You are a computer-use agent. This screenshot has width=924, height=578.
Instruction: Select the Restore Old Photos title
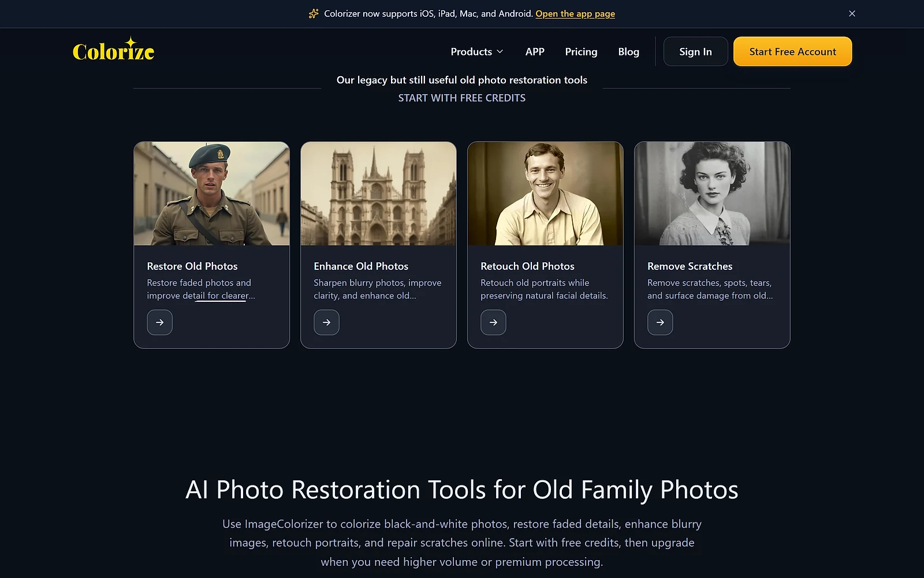pyautogui.click(x=192, y=266)
